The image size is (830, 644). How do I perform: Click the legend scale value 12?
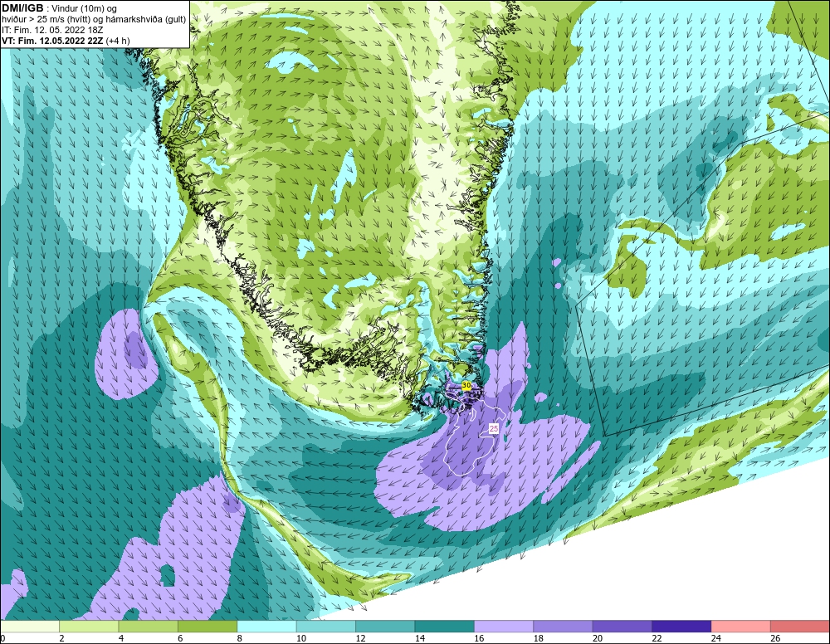click(x=360, y=638)
